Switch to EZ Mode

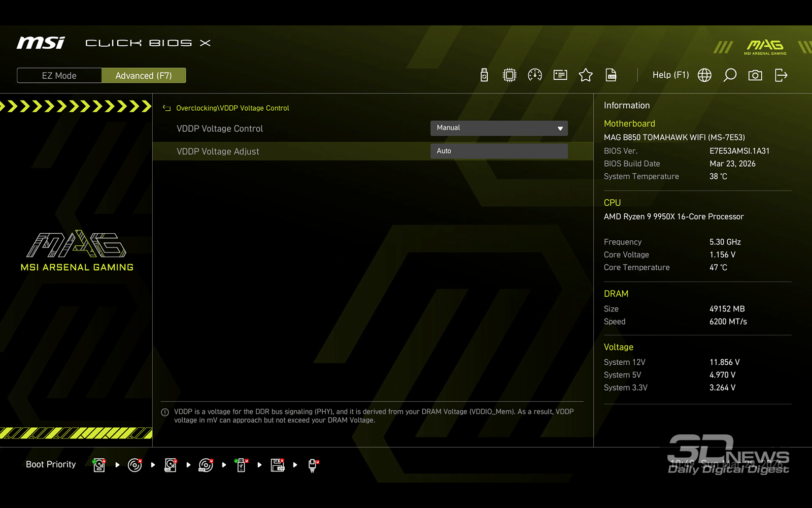[x=59, y=76]
